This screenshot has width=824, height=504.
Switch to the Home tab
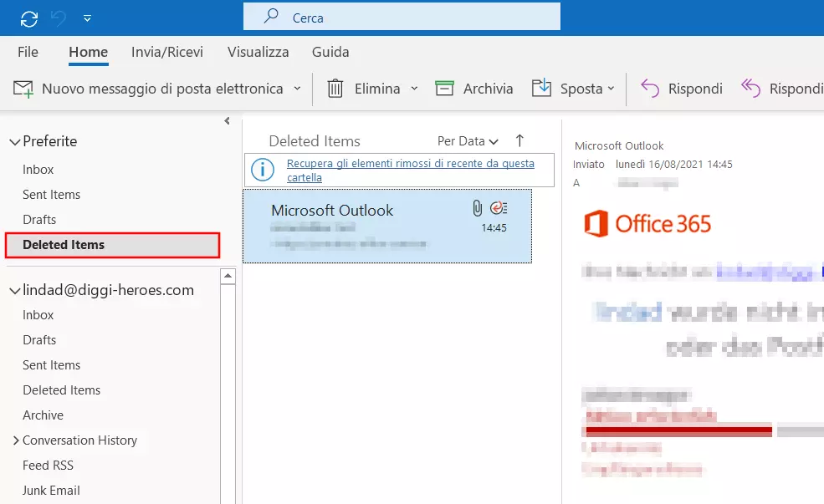click(x=89, y=52)
